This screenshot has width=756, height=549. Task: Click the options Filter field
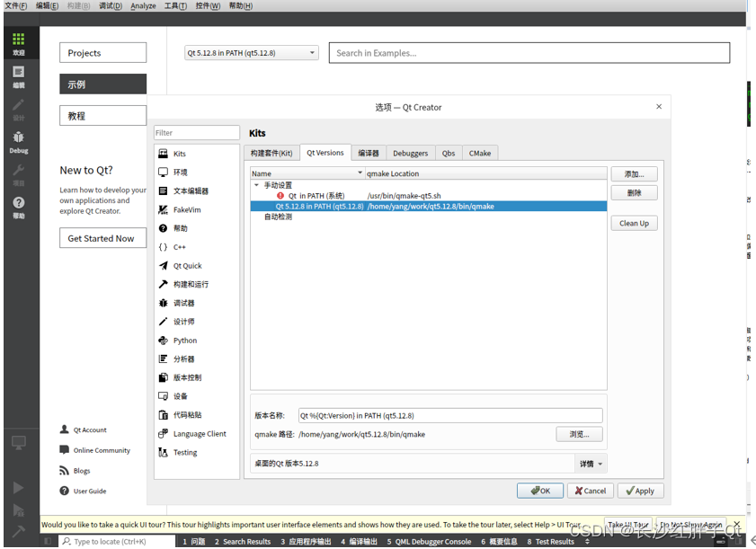pyautogui.click(x=197, y=133)
